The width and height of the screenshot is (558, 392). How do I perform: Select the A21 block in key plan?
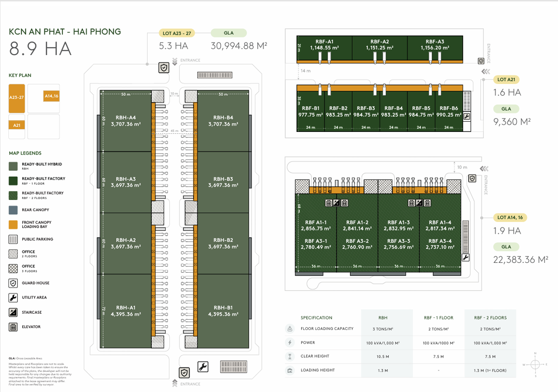pos(17,125)
